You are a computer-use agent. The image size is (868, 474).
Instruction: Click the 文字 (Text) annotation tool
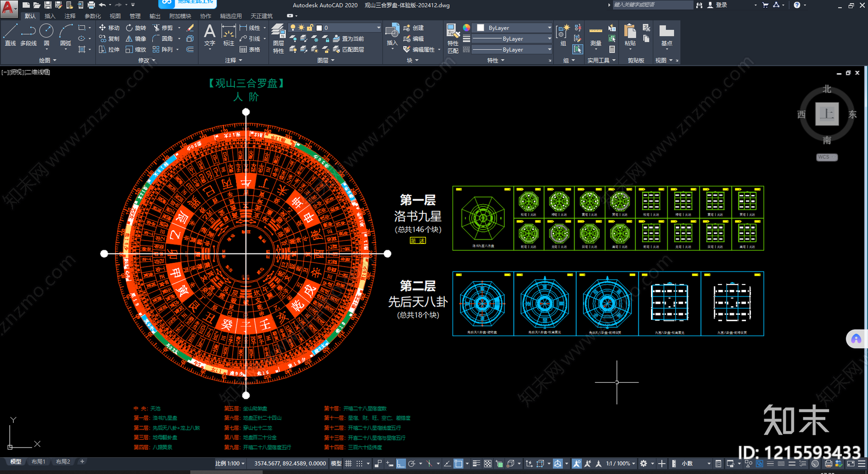[209, 35]
